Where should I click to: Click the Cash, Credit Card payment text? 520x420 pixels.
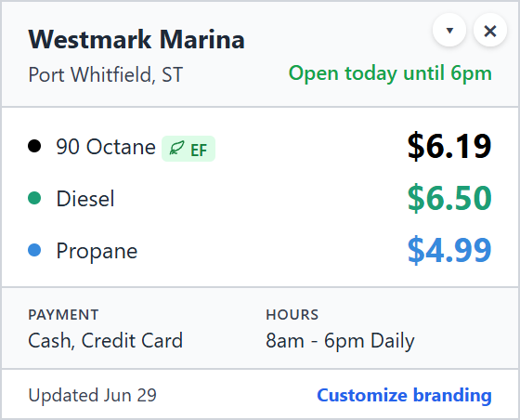[x=106, y=340]
